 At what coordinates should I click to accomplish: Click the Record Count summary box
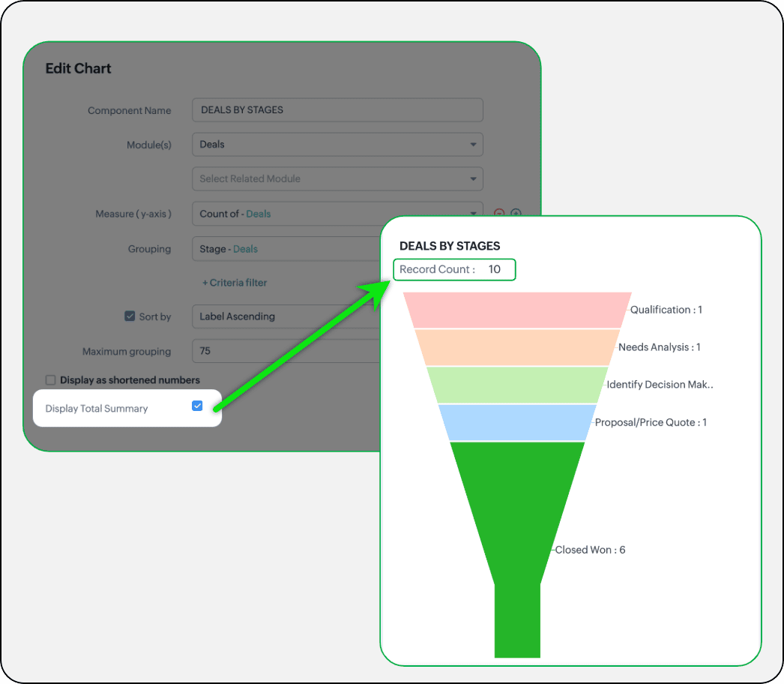click(454, 269)
